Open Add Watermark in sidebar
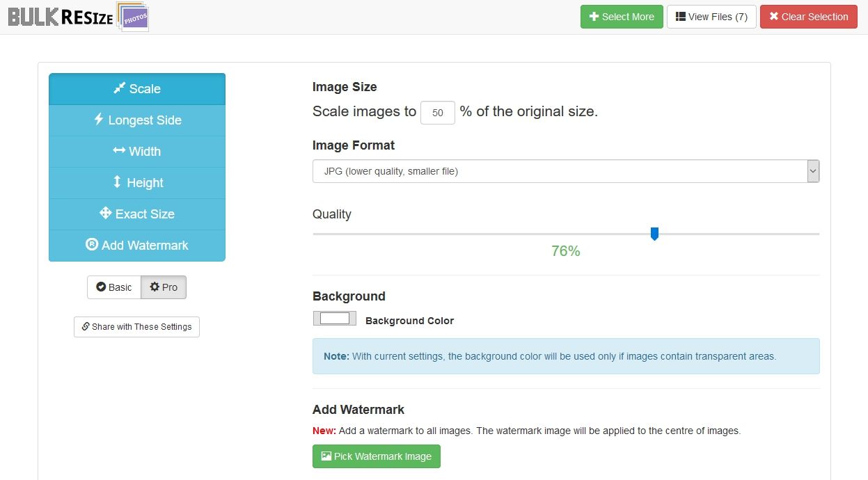 coord(137,246)
